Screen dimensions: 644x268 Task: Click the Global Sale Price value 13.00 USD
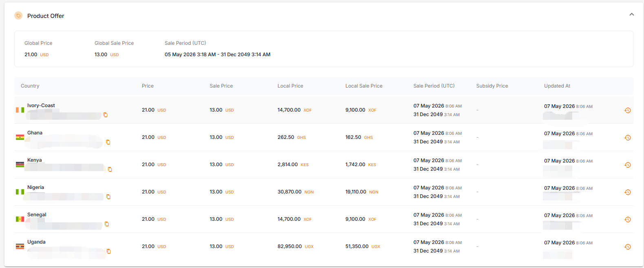click(107, 55)
